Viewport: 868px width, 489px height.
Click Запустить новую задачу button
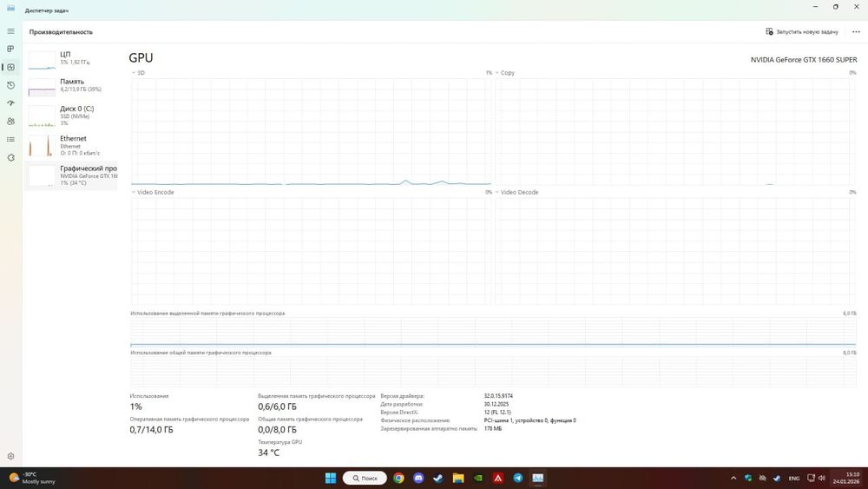802,32
